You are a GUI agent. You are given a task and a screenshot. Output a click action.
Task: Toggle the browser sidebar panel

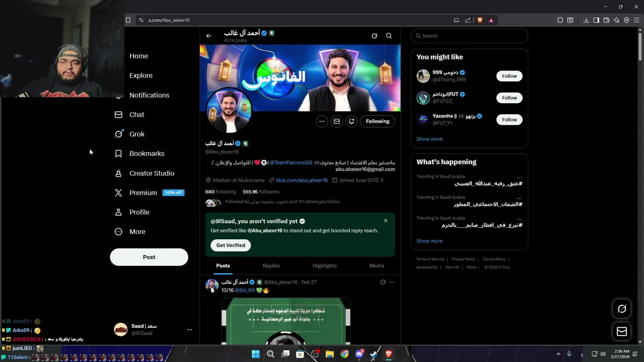(x=596, y=20)
